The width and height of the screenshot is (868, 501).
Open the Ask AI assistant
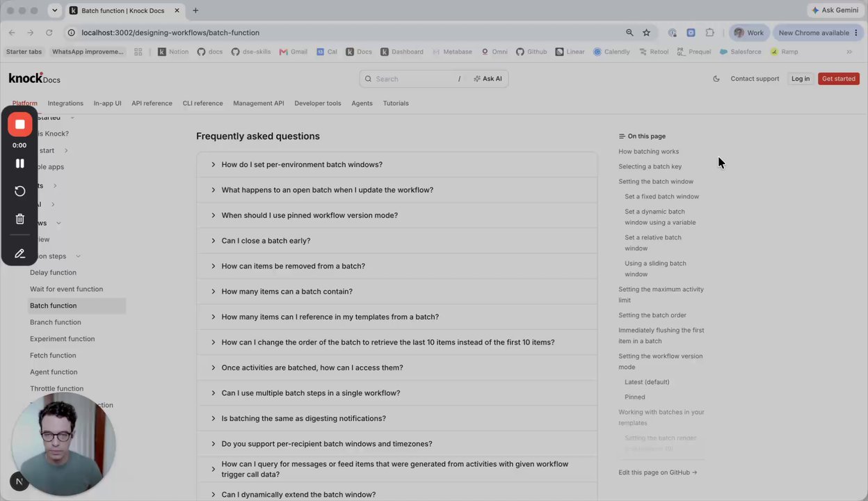[488, 79]
